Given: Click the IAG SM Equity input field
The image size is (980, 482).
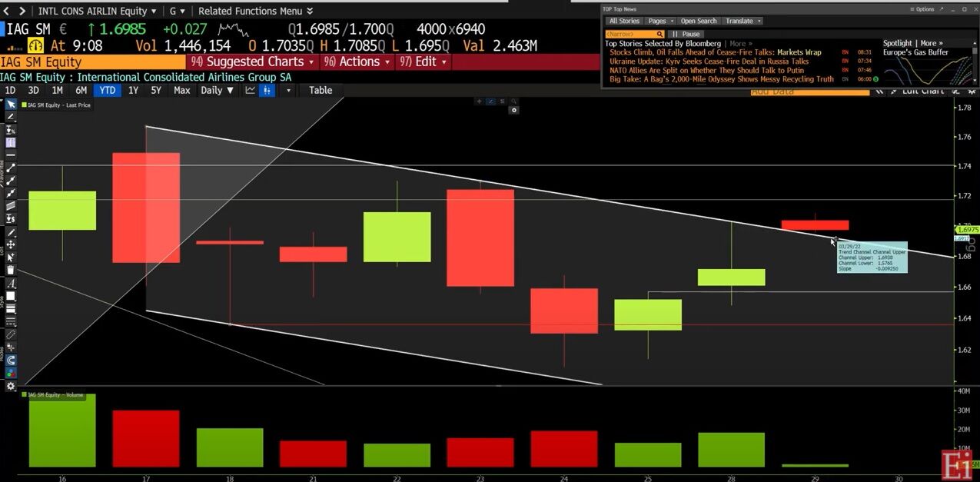Looking at the screenshot, I should [x=92, y=61].
